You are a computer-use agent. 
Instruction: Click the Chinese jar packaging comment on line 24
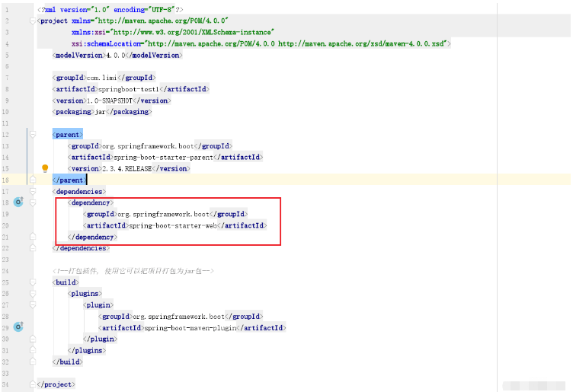[133, 271]
